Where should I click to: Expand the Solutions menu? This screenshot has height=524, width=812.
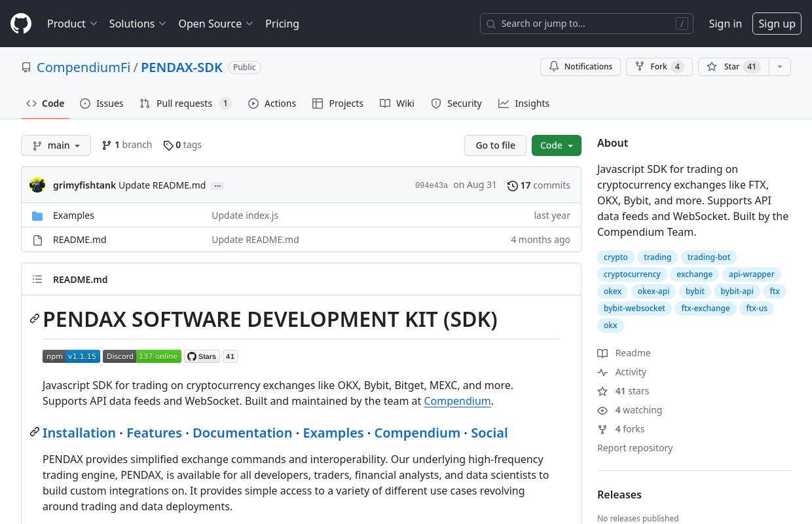point(137,24)
